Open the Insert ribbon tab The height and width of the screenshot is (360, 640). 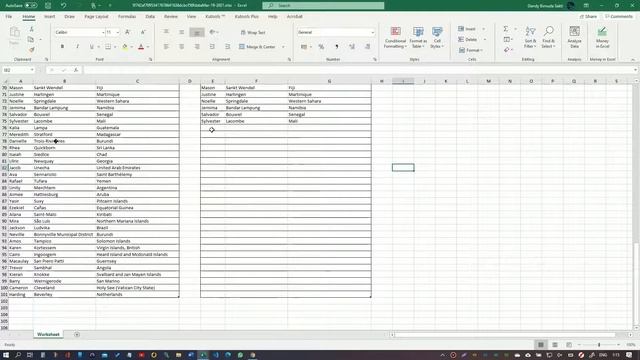click(x=49, y=17)
